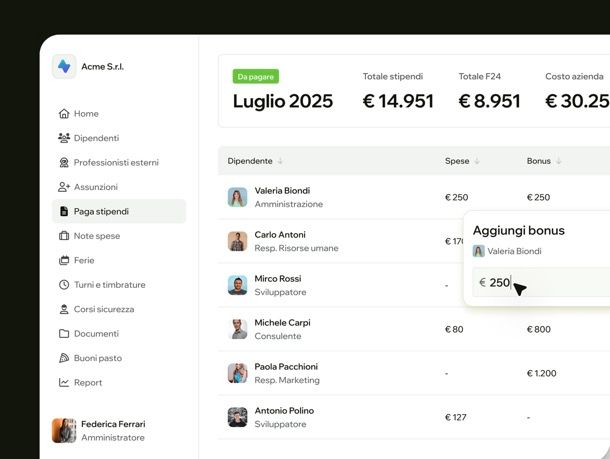Sort table by Dipendente column arrow
610x459 pixels.
click(280, 161)
